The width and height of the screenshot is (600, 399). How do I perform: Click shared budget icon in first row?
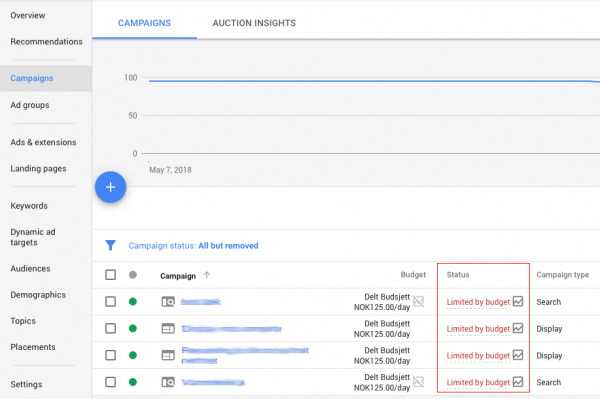click(419, 301)
